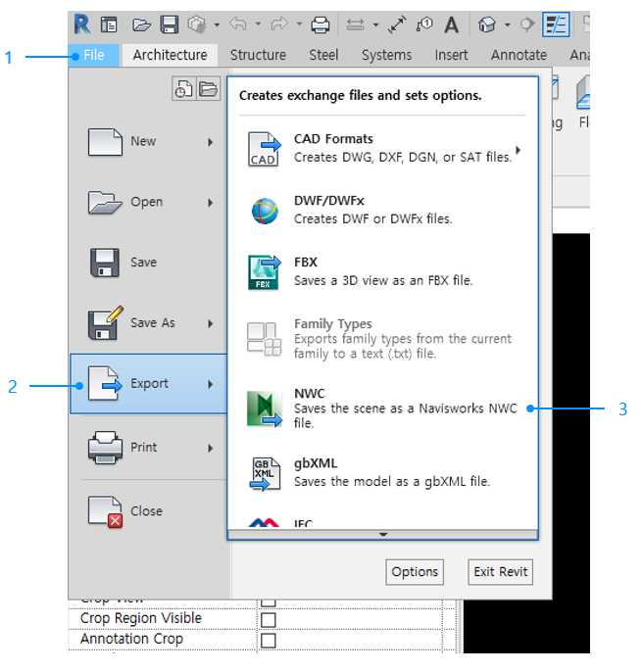Select the Tag by Category icon
This screenshot has height=672, width=643.
[x=423, y=24]
